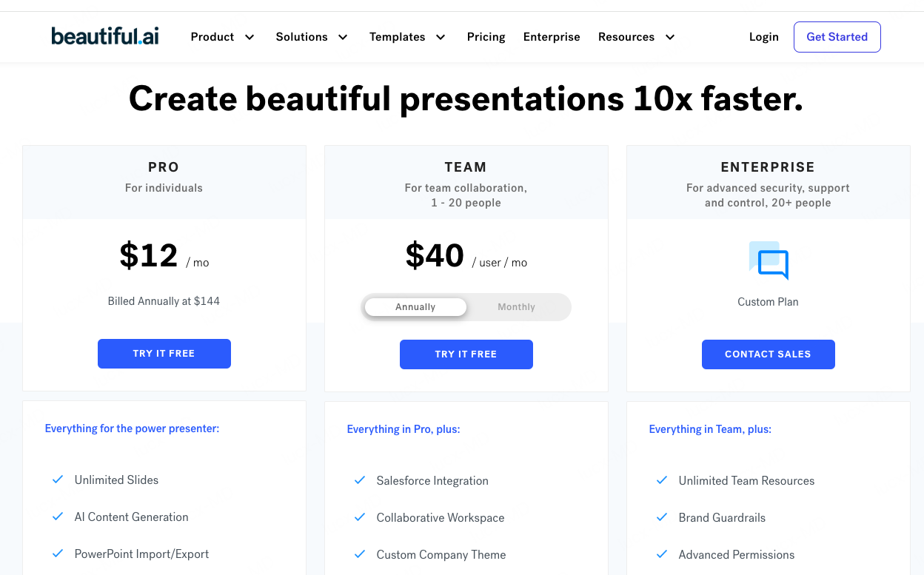The height and width of the screenshot is (575, 924).
Task: Open the Solutions menu
Action: 301,37
